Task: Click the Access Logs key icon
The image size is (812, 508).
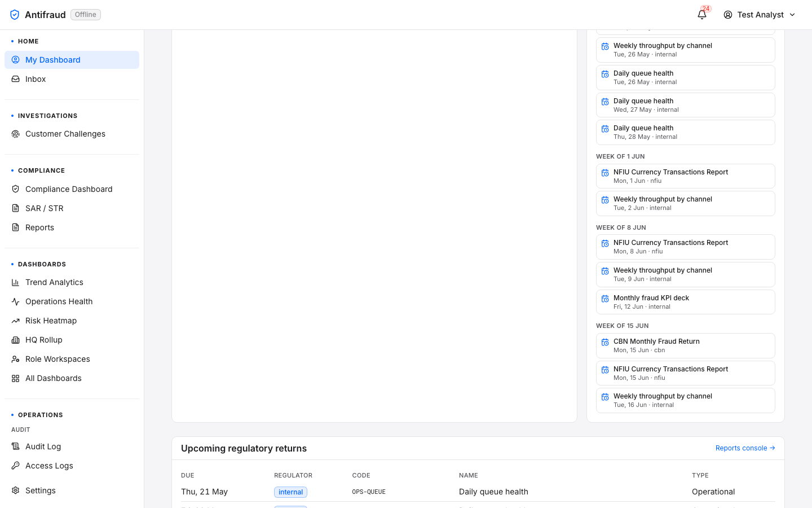Action: coord(15,466)
